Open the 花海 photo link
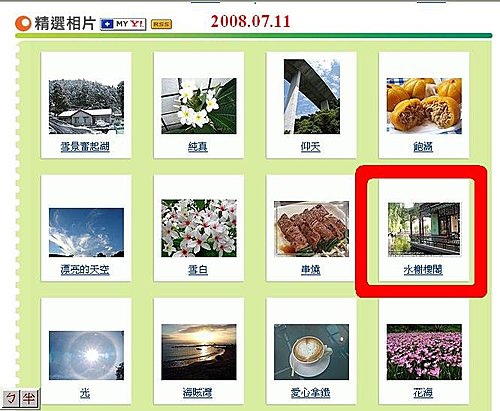This screenshot has height=411, width=500. [x=423, y=393]
